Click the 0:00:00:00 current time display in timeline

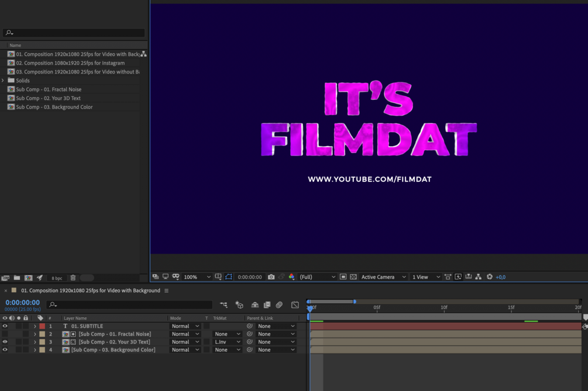[22, 302]
